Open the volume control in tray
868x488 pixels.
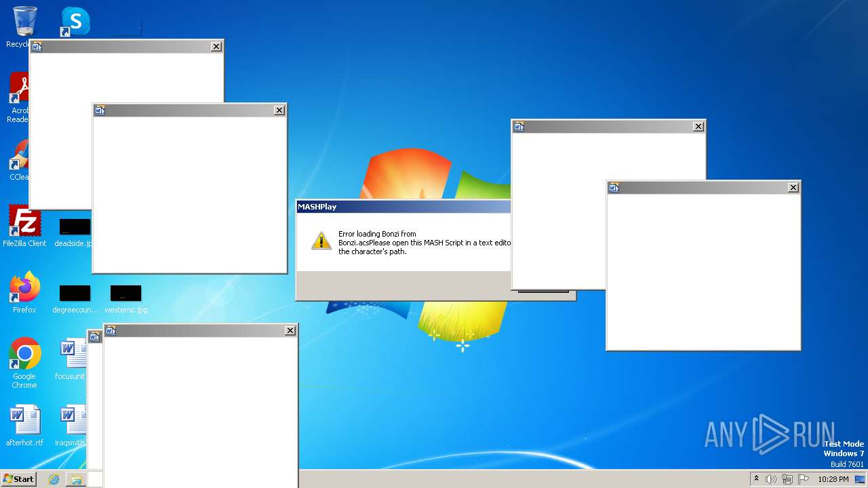[x=771, y=479]
